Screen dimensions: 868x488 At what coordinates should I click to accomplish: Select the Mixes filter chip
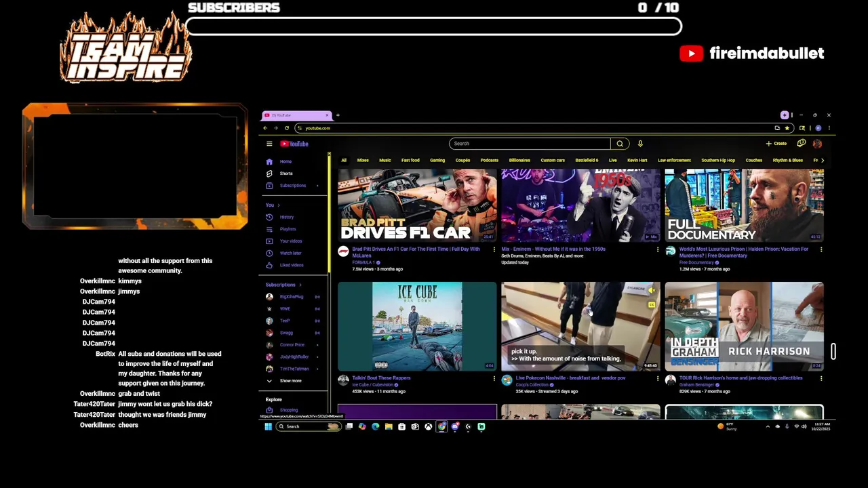pos(363,161)
